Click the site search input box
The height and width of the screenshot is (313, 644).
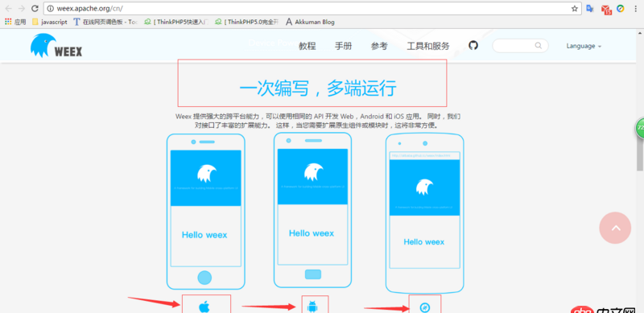520,46
